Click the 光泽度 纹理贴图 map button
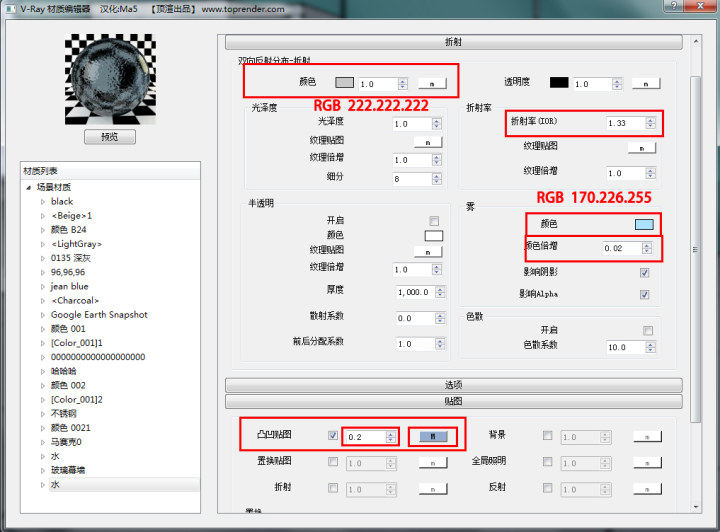 click(428, 142)
